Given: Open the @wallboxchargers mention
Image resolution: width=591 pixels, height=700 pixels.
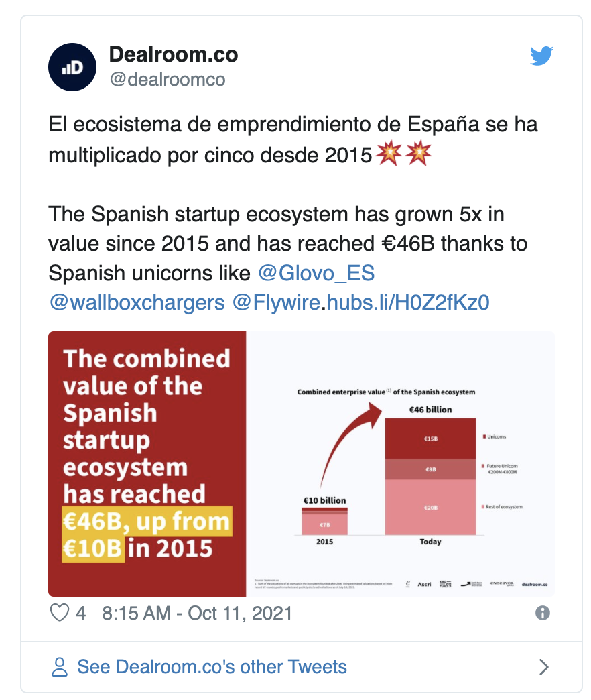Looking at the screenshot, I should tap(137, 302).
